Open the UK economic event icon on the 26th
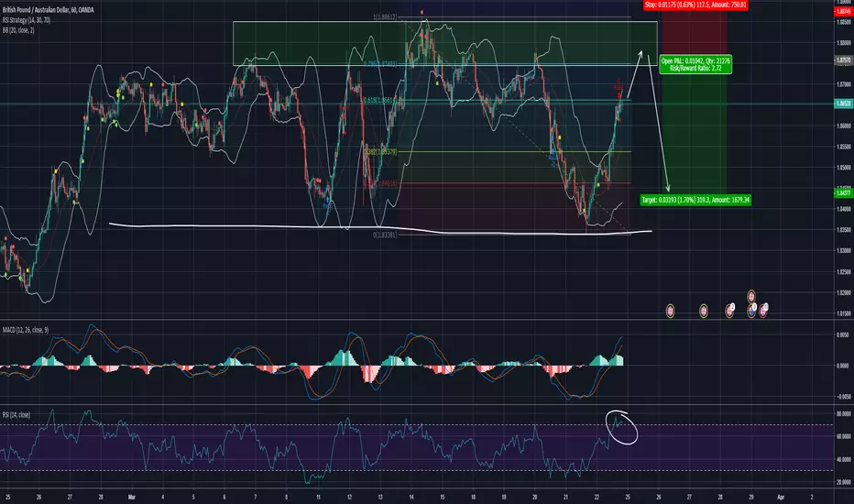 click(671, 312)
